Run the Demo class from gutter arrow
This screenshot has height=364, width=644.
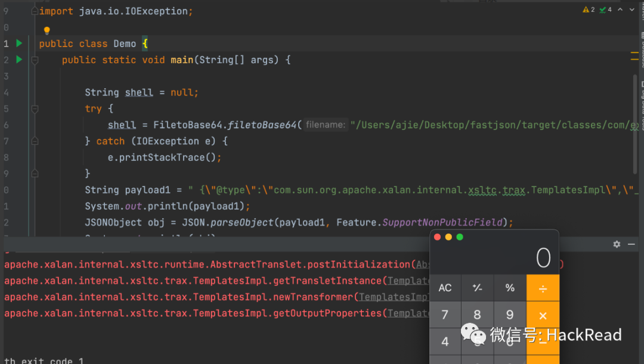coord(19,43)
